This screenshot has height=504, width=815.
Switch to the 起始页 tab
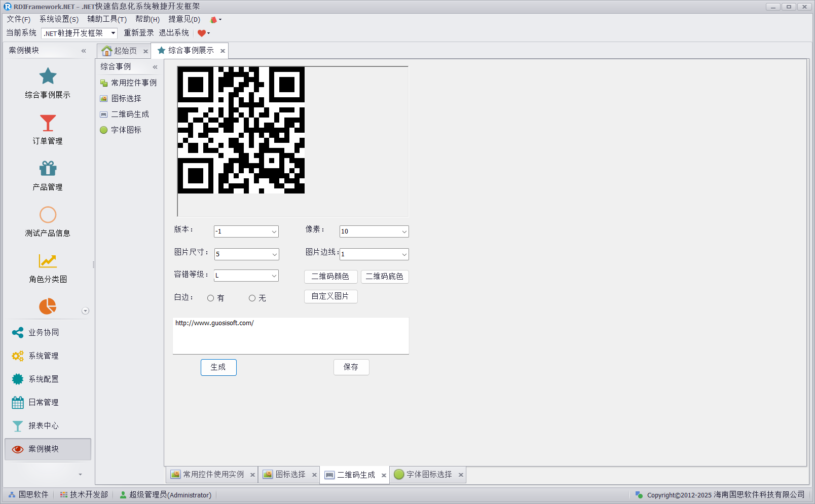(120, 51)
